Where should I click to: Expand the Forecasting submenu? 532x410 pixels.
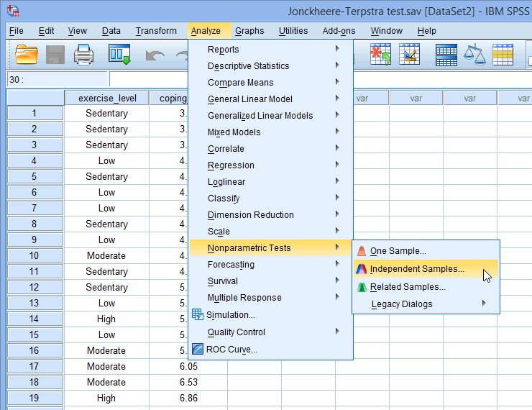(271, 265)
